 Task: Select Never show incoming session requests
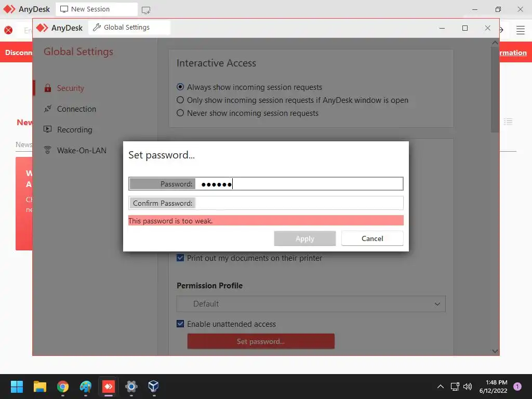[180, 113]
